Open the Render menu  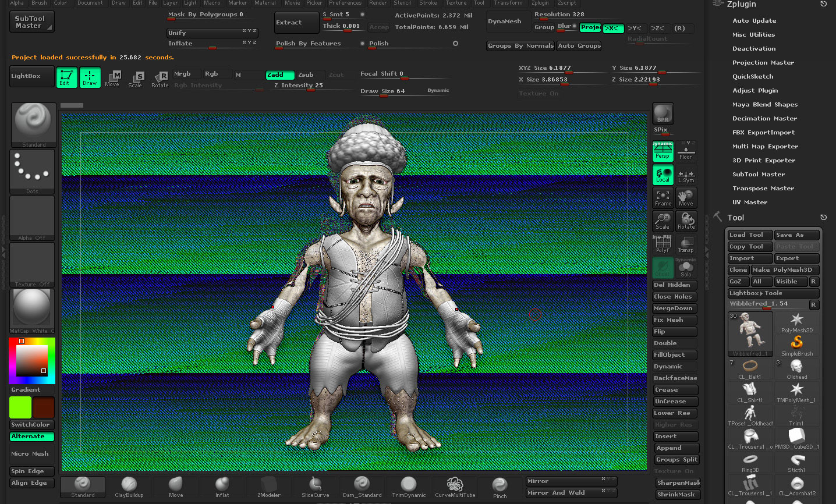pyautogui.click(x=378, y=3)
